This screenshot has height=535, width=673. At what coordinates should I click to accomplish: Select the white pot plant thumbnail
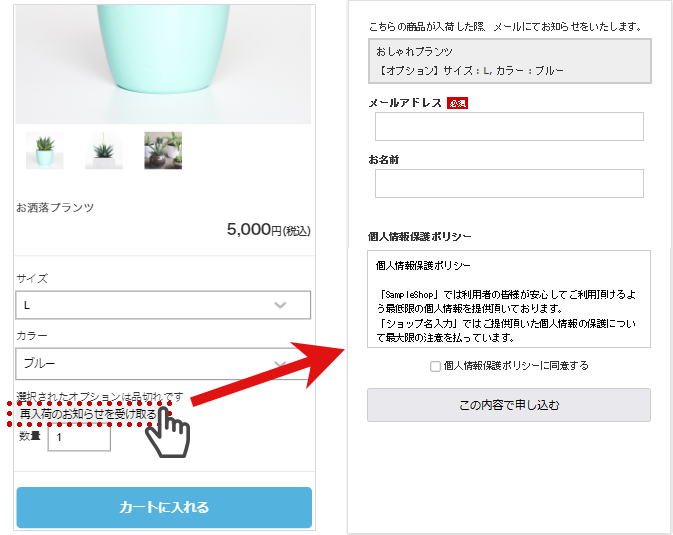104,151
